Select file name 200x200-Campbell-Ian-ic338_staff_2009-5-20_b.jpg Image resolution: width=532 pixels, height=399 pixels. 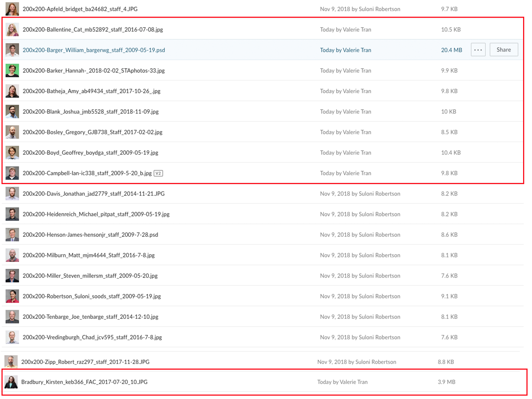point(87,173)
